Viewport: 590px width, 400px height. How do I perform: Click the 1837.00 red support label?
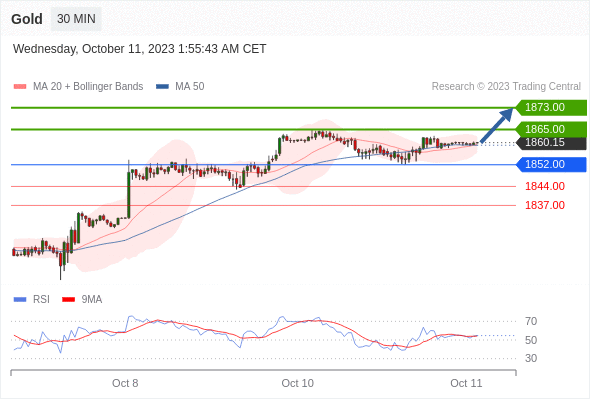pos(545,205)
